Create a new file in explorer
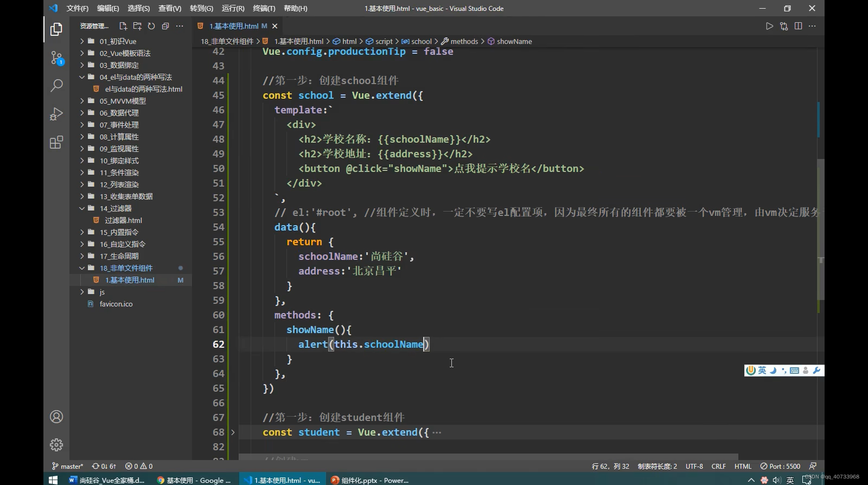Viewport: 868px width, 485px height. pyautogui.click(x=123, y=26)
